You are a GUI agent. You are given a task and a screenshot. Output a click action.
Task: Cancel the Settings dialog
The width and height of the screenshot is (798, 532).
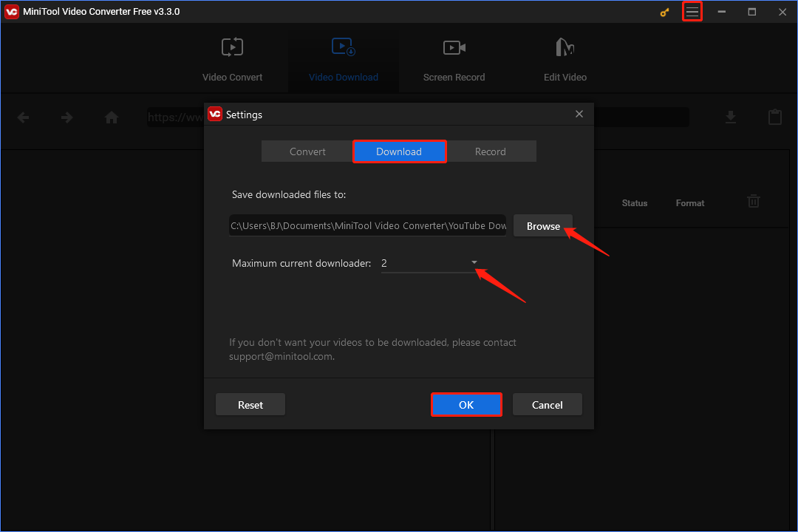tap(547, 405)
